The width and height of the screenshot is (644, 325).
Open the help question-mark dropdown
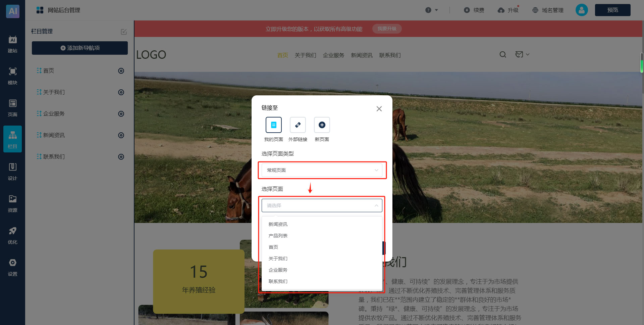pos(431,10)
